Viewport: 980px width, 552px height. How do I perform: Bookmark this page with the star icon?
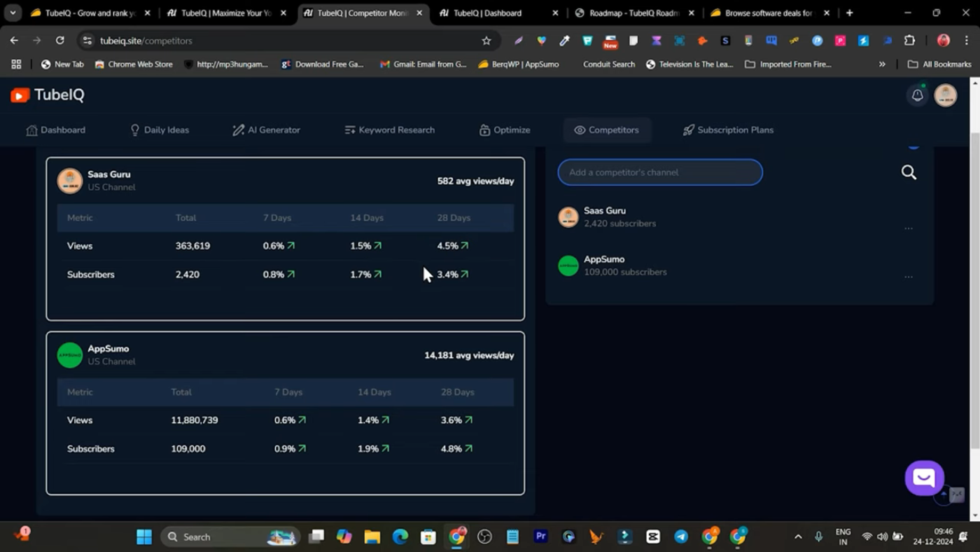click(486, 41)
